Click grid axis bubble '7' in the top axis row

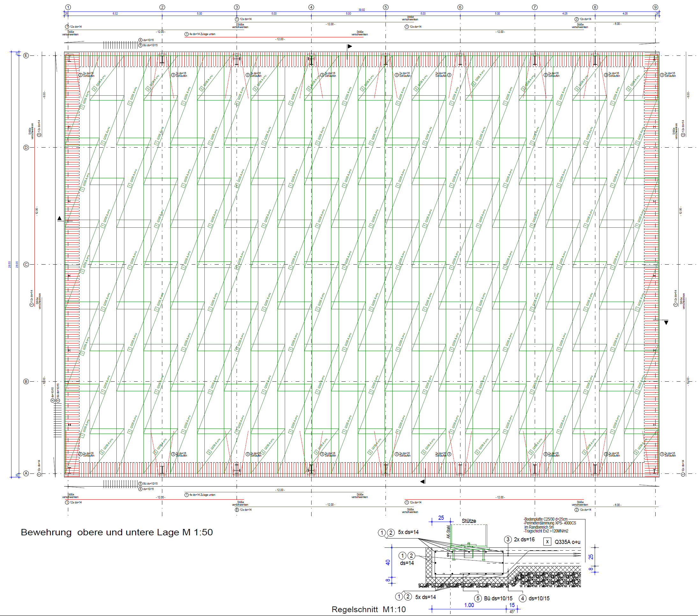click(x=535, y=7)
